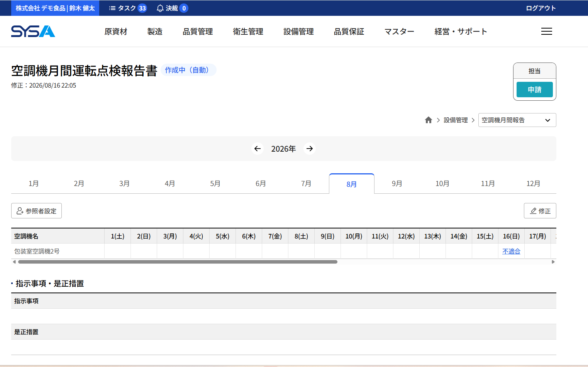Switch to the 6月 tab

click(261, 184)
